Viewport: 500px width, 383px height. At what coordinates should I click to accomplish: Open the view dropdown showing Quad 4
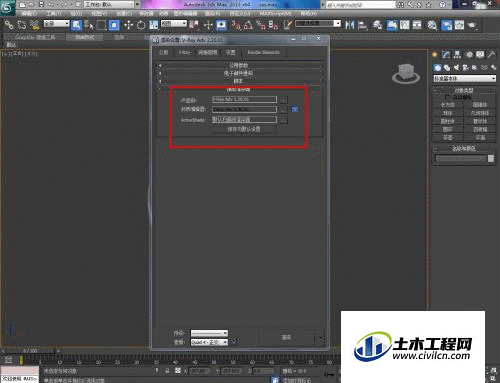click(209, 342)
